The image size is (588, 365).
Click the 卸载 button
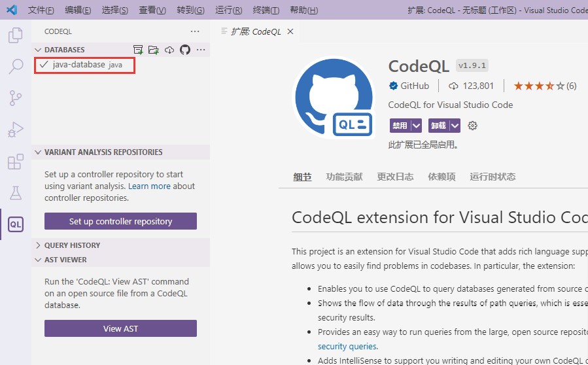(x=439, y=126)
